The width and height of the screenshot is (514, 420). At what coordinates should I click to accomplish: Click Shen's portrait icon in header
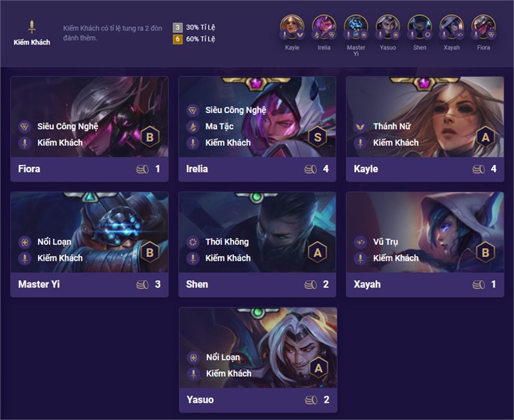click(x=420, y=27)
